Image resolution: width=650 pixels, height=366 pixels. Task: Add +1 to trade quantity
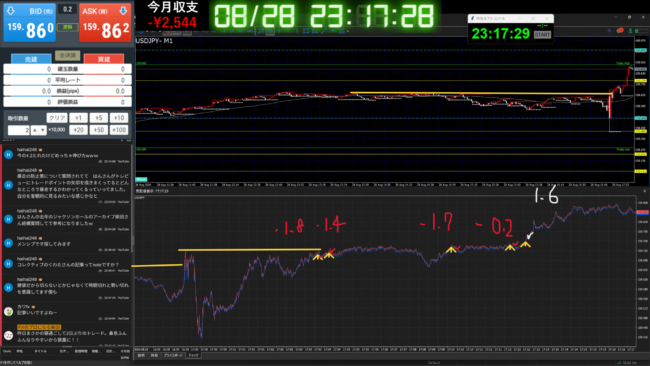click(x=78, y=118)
